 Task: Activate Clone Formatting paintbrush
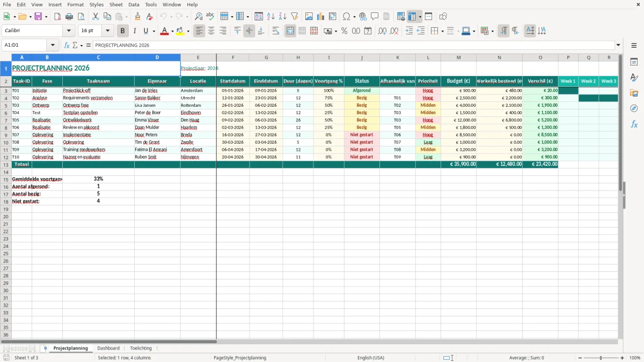[138, 17]
